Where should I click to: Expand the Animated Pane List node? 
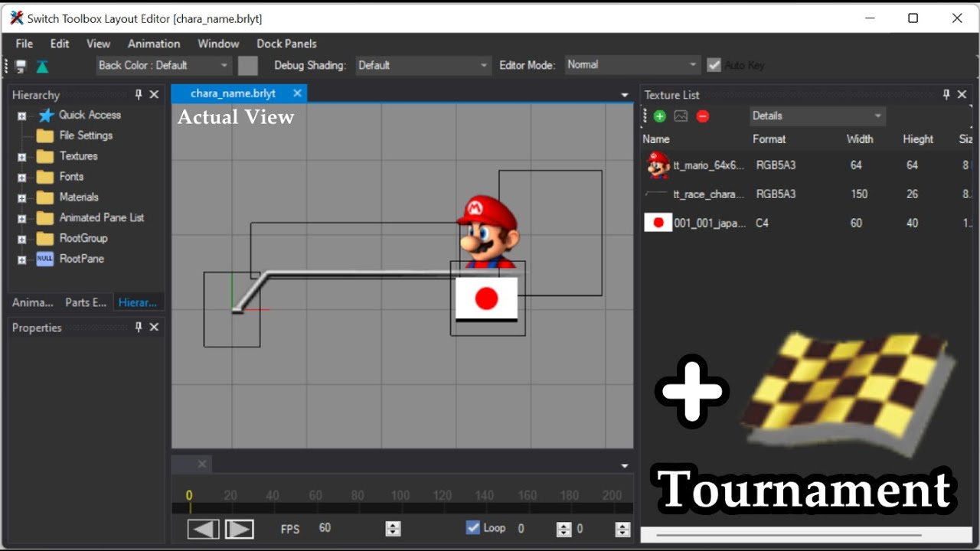tap(21, 219)
